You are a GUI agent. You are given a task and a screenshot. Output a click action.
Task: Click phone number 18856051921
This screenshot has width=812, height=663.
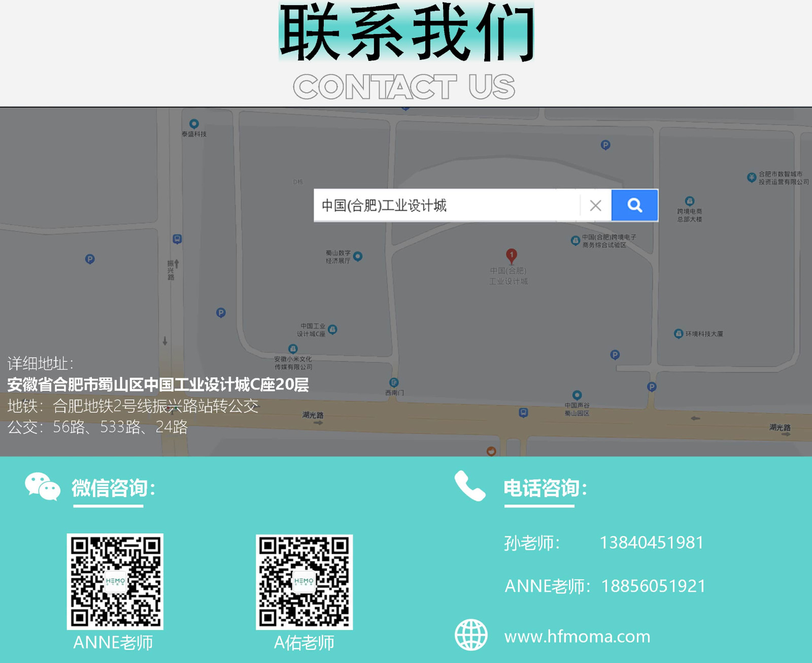click(x=654, y=586)
